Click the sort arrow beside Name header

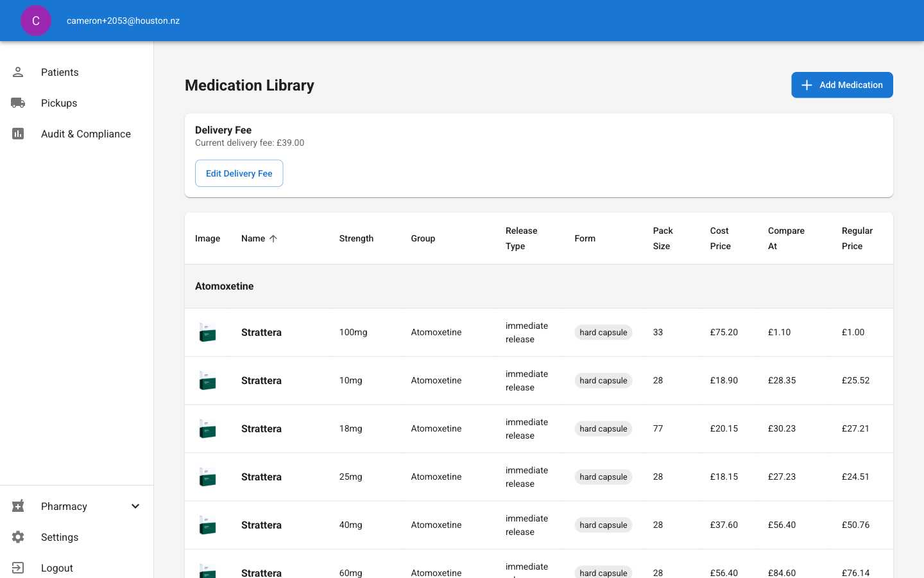(x=273, y=238)
